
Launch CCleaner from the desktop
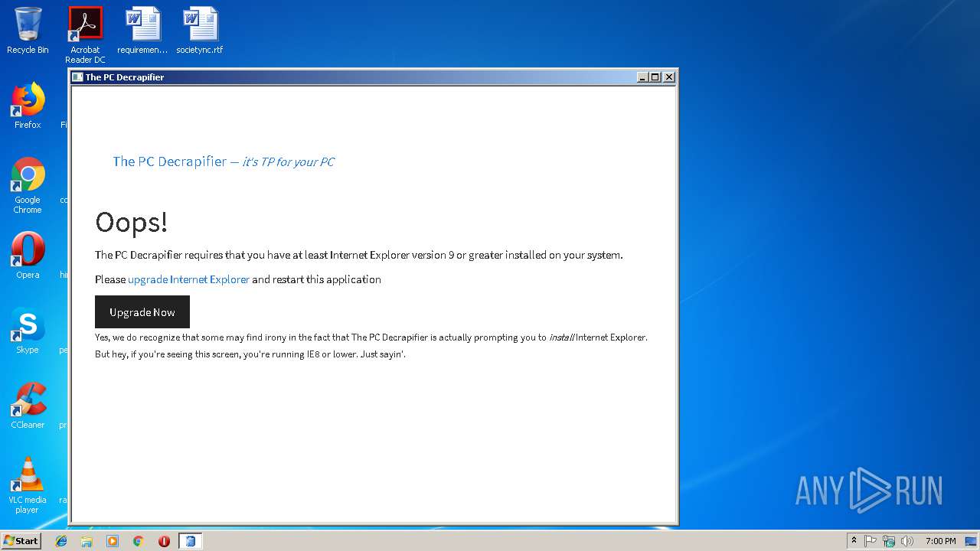tap(28, 406)
